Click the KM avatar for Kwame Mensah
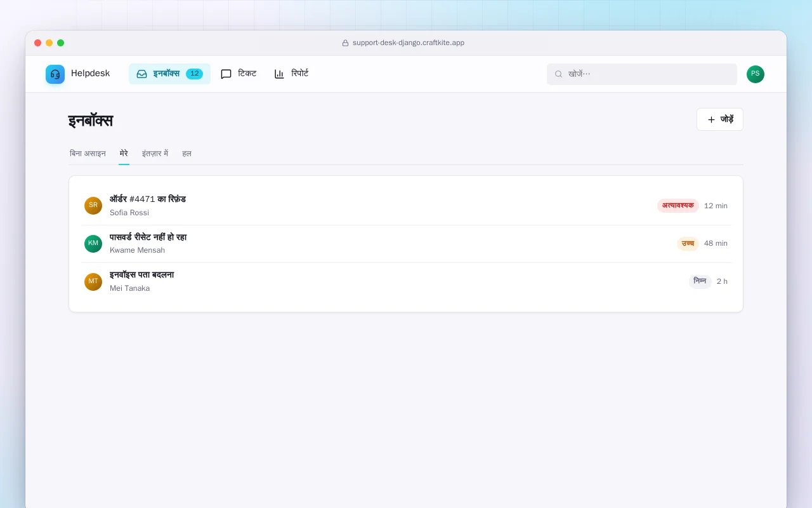This screenshot has width=812, height=508. (x=93, y=244)
